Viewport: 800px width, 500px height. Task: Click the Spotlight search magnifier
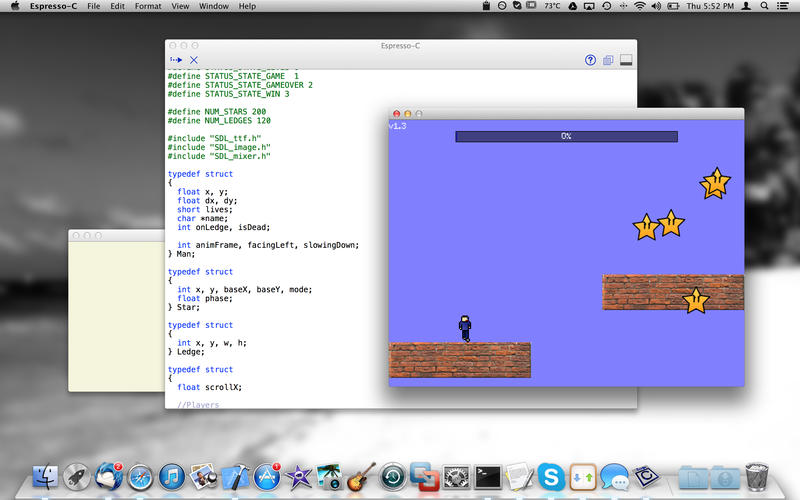765,6
